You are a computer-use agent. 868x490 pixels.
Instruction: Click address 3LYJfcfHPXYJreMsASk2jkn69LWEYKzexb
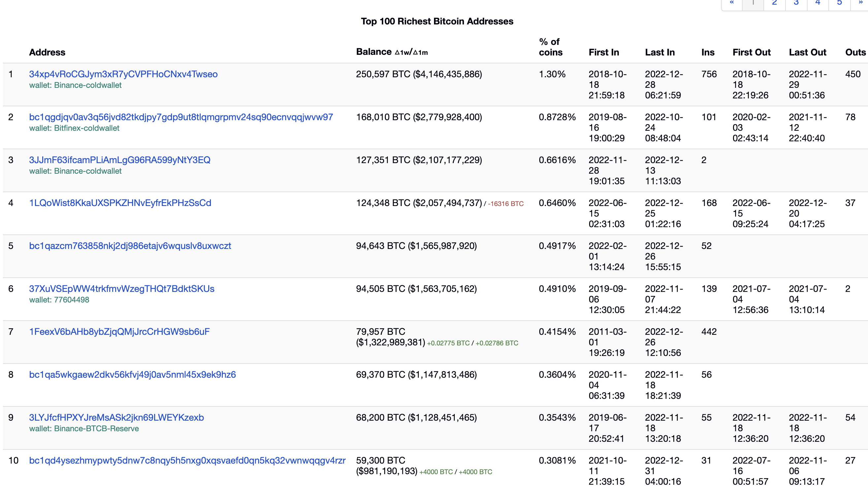(116, 418)
